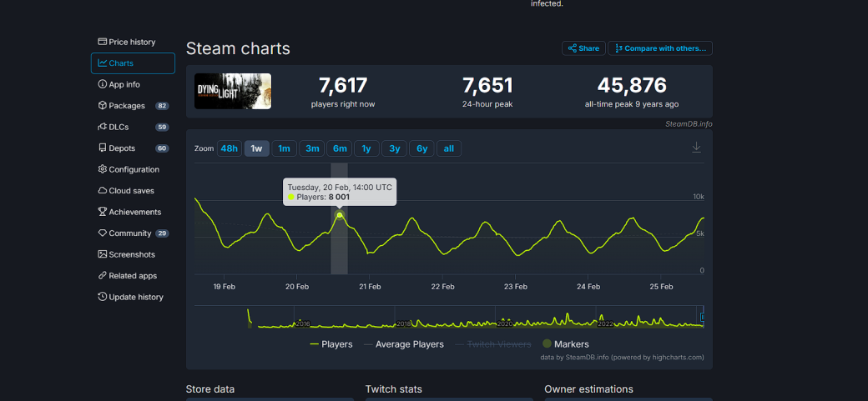Click the Achievements trophy icon
The width and height of the screenshot is (868, 401).
click(x=103, y=211)
